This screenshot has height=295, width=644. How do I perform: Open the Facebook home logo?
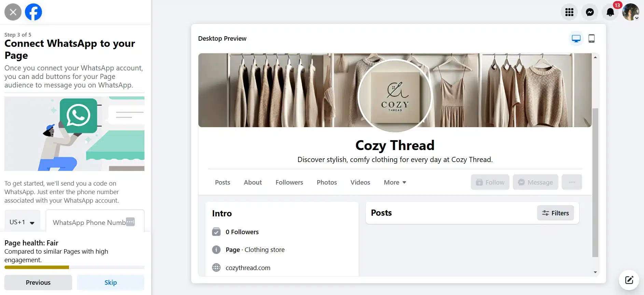point(33,12)
